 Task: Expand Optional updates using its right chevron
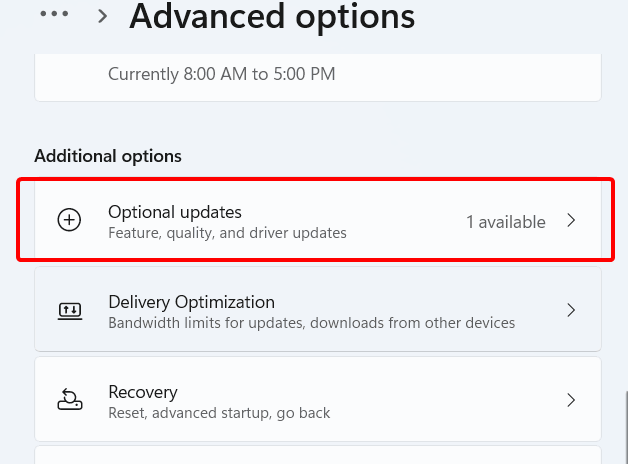coord(571,221)
